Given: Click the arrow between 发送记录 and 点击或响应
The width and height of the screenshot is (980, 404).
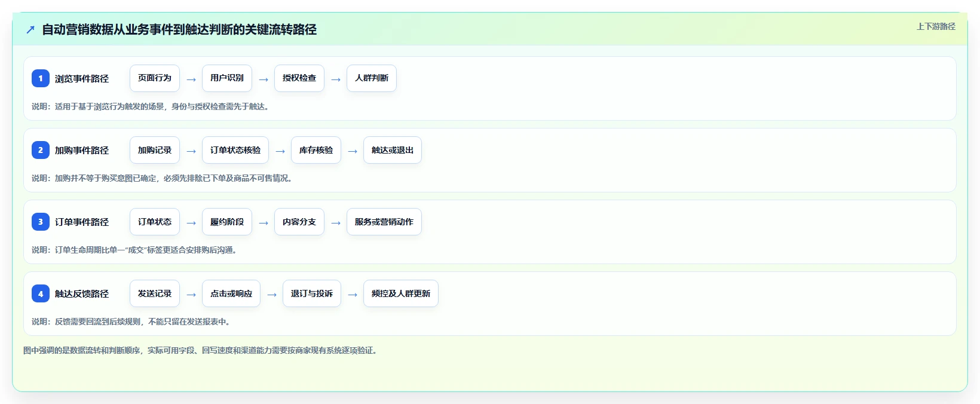Looking at the screenshot, I should (x=191, y=295).
